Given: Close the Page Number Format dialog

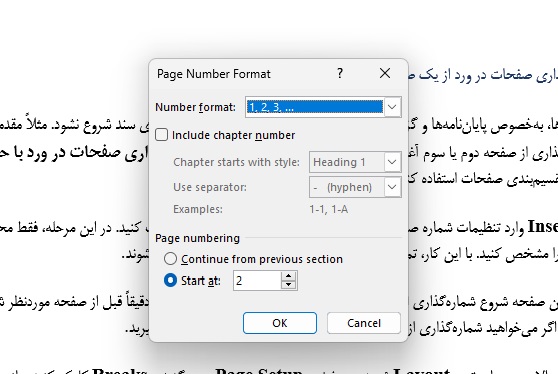Looking at the screenshot, I should click(x=385, y=73).
